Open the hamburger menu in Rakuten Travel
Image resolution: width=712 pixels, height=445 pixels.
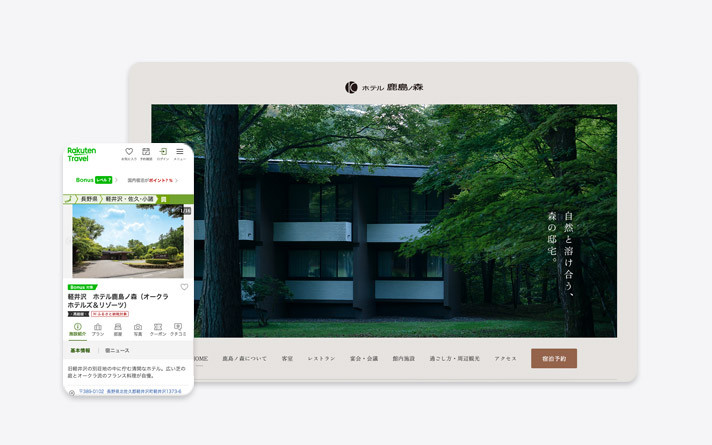180,152
